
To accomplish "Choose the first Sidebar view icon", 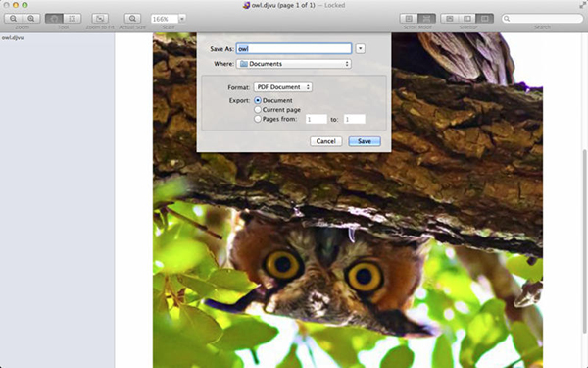I will (450, 18).
